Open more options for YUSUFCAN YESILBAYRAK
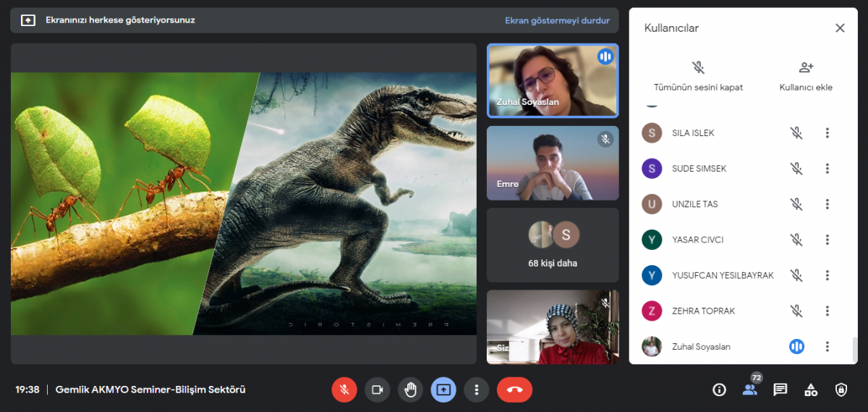Screen dimensions: 868x412 coord(827,275)
